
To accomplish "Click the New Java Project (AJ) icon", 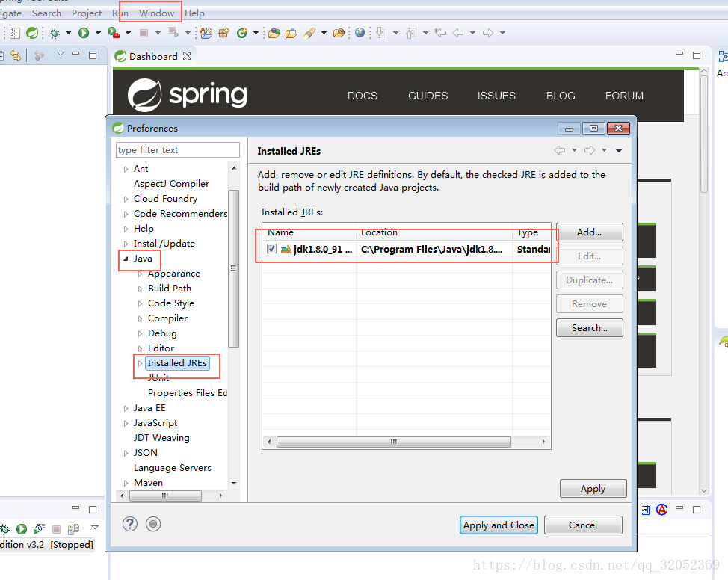I will tap(206, 33).
